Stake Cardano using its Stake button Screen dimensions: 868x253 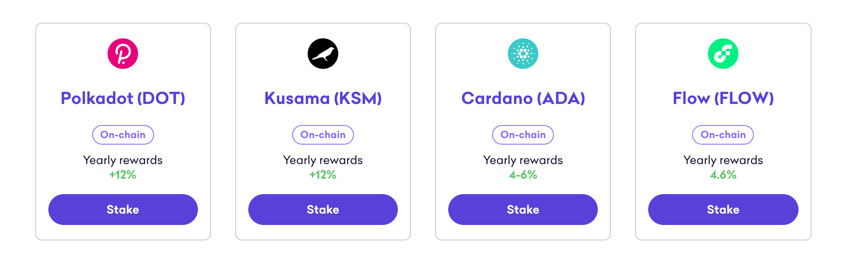(x=523, y=210)
